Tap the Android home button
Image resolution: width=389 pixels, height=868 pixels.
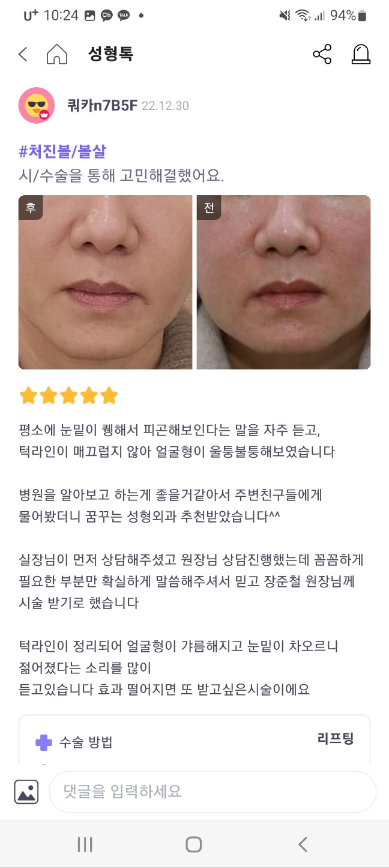194,844
